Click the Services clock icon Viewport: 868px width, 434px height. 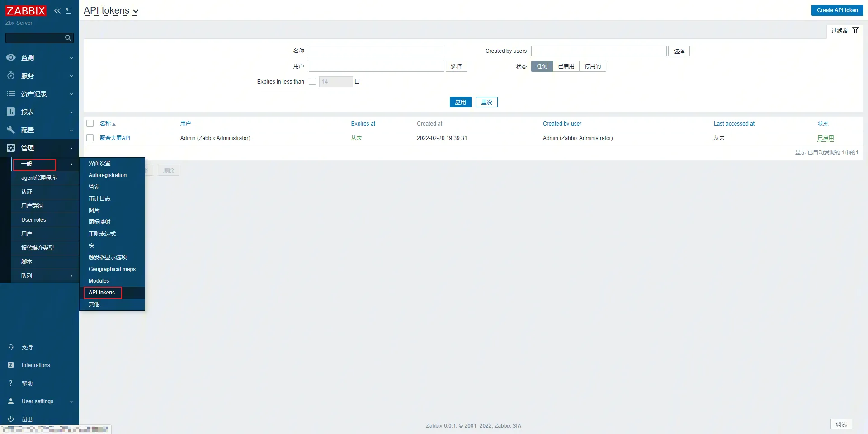click(x=11, y=76)
